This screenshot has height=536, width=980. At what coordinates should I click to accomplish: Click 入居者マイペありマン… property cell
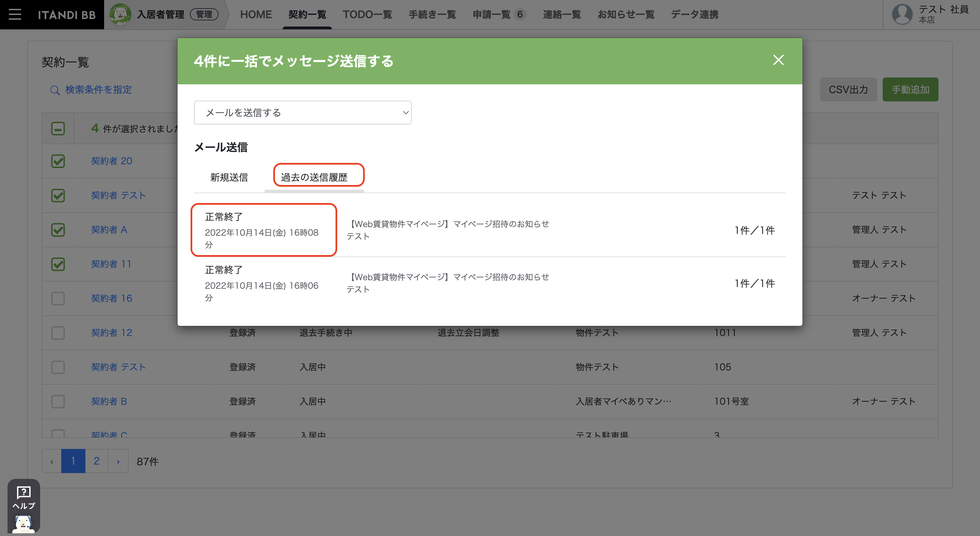[623, 401]
